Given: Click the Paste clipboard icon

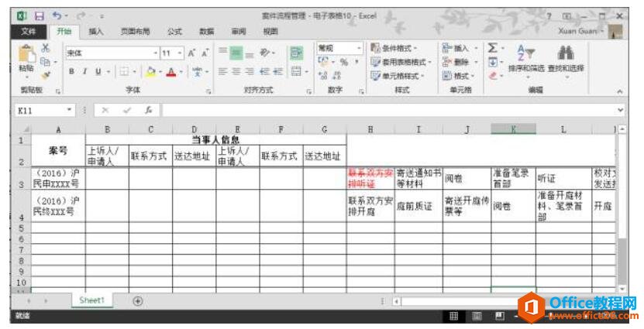Looking at the screenshot, I should coord(26,53).
